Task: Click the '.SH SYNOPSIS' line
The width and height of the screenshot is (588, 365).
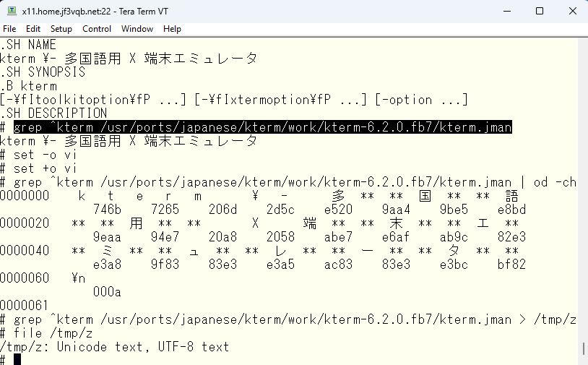Action: tap(43, 72)
